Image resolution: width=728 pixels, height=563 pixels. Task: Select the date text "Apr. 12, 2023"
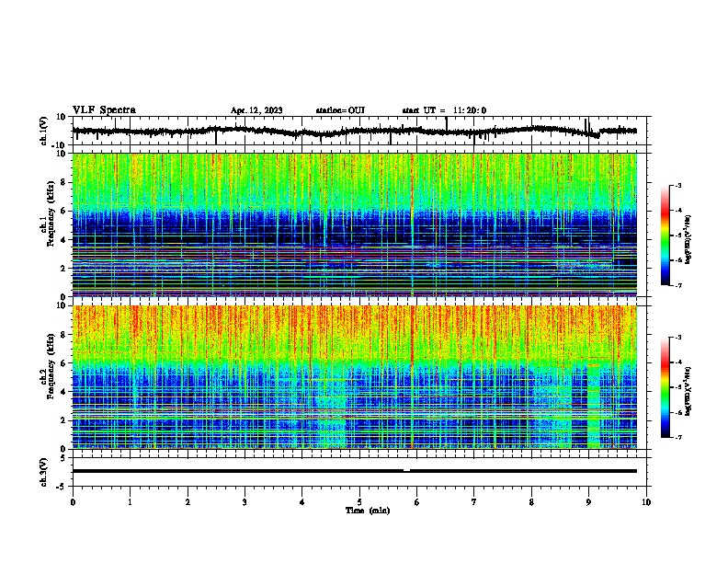256,110
